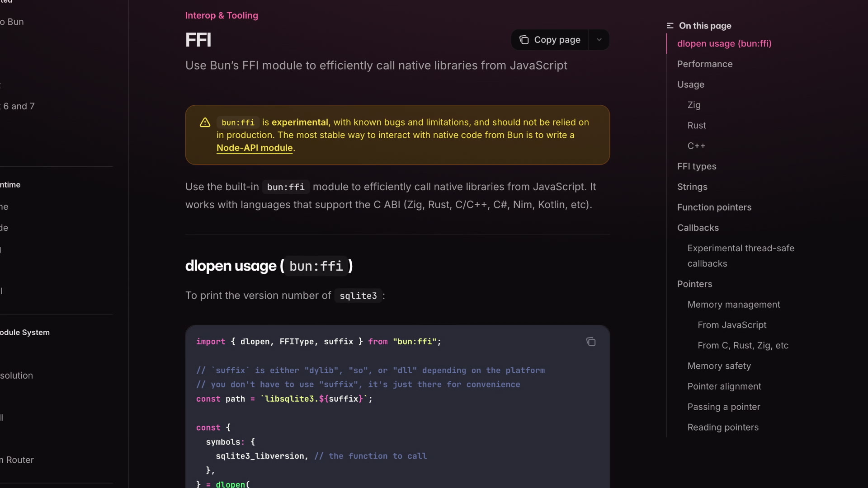Copy the code block with the clipboard icon
Image resolution: width=868 pixels, height=488 pixels.
click(591, 342)
